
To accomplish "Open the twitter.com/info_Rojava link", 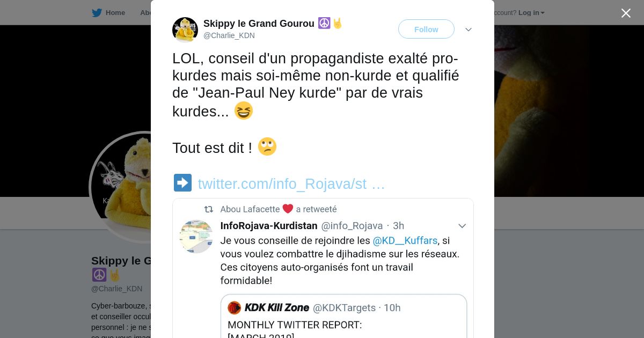I will pos(291,183).
